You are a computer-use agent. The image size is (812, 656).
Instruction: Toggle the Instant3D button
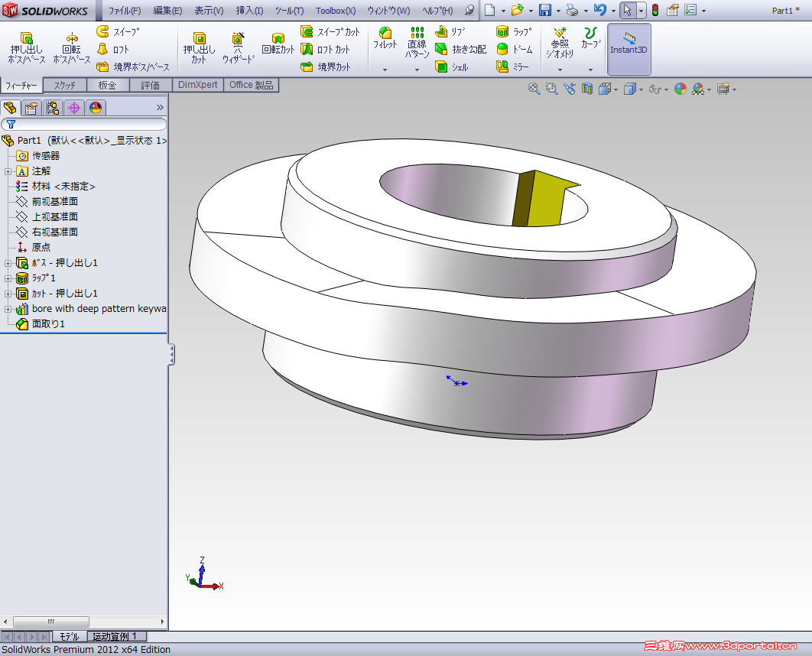(x=628, y=49)
